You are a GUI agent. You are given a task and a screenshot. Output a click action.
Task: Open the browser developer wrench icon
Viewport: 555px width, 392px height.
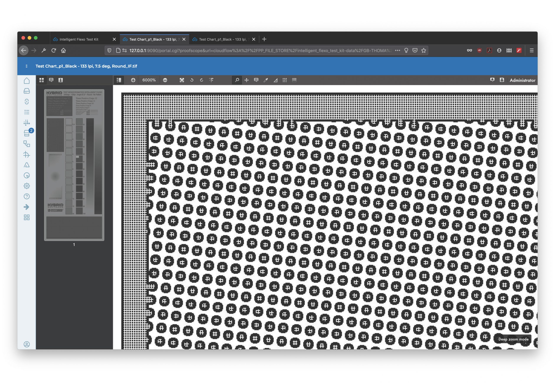click(44, 50)
